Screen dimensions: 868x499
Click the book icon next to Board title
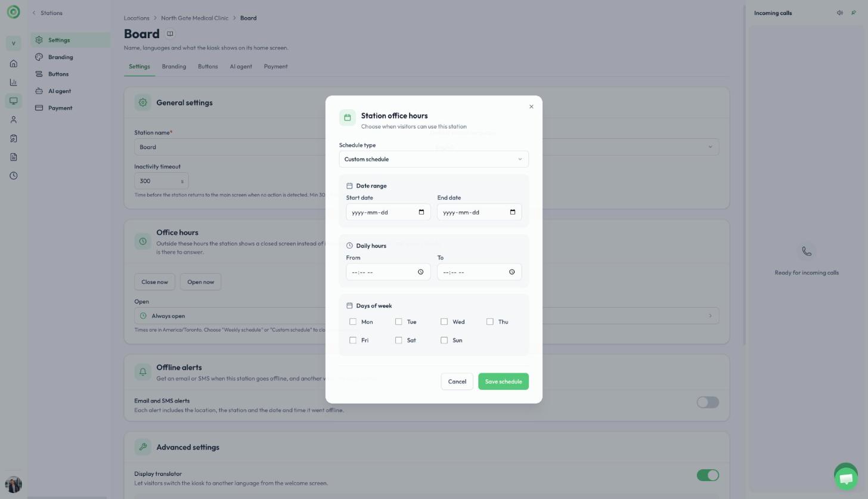[x=170, y=34]
